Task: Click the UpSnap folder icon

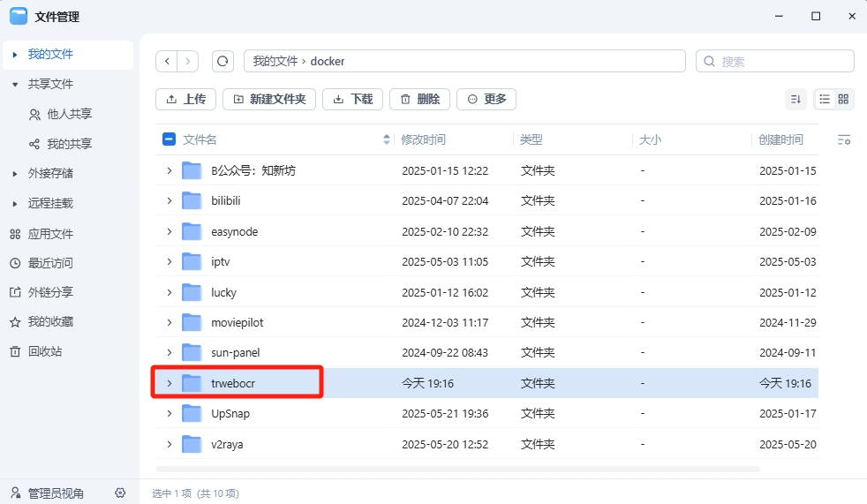Action: (192, 413)
